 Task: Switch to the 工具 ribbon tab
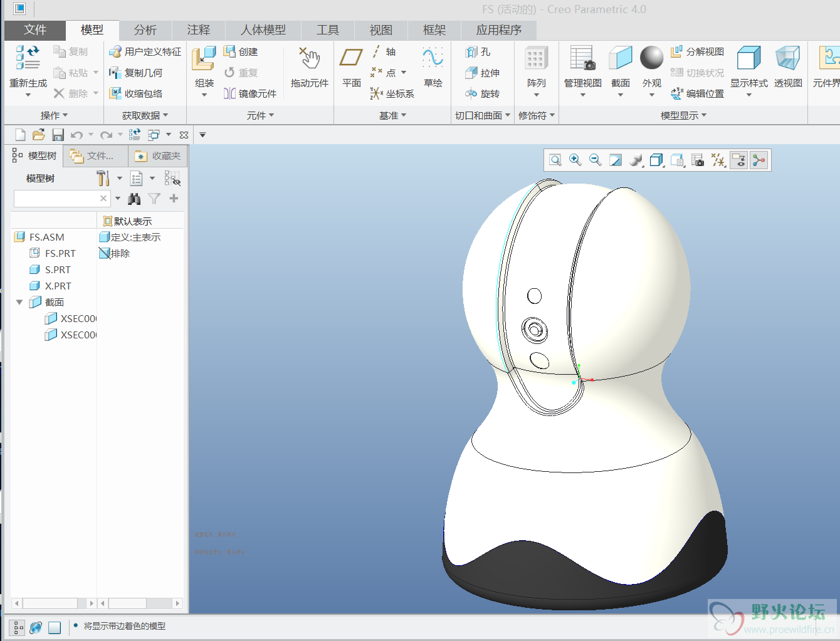click(x=327, y=29)
